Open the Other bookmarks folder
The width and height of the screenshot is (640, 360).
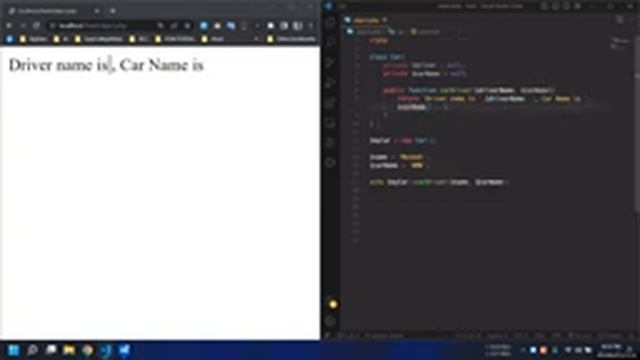[x=291, y=39]
